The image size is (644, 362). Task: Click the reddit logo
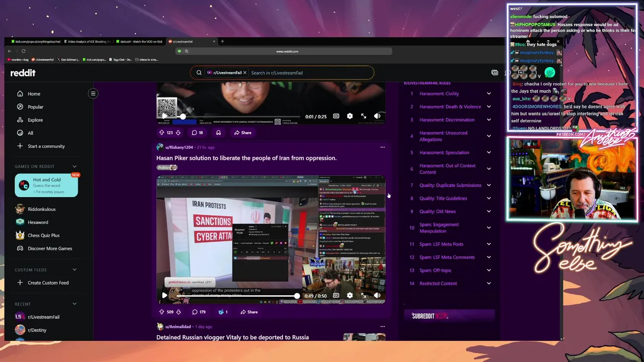pyautogui.click(x=23, y=73)
